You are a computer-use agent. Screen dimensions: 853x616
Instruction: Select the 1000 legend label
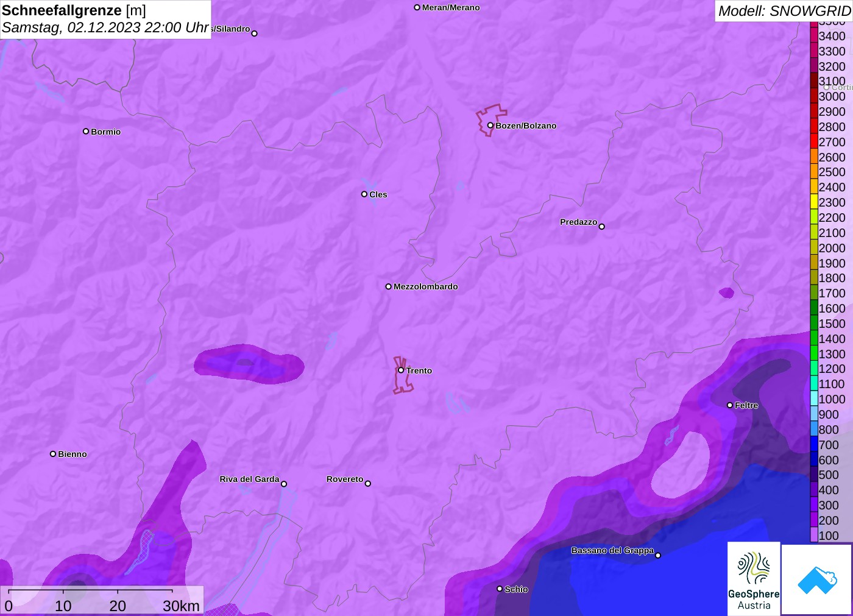pos(832,399)
